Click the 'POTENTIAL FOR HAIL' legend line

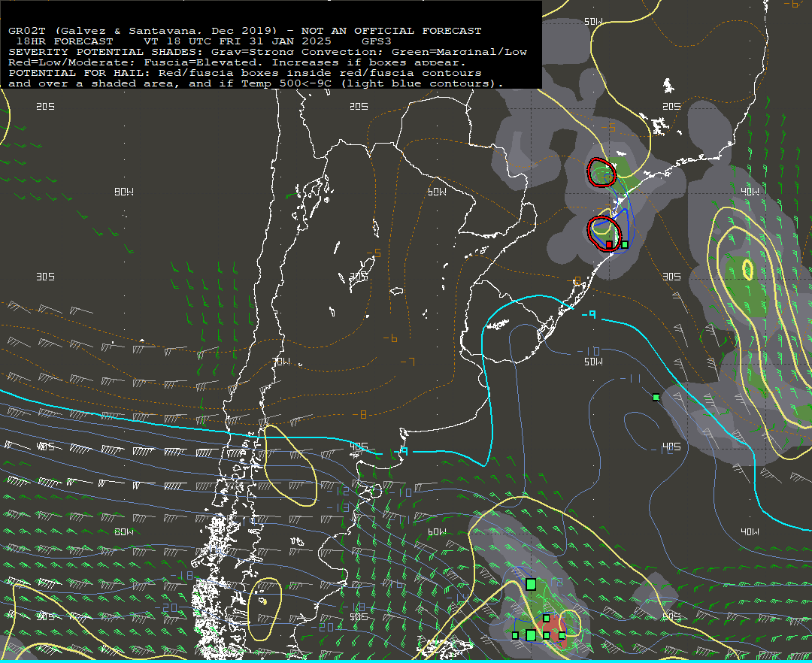245,73
